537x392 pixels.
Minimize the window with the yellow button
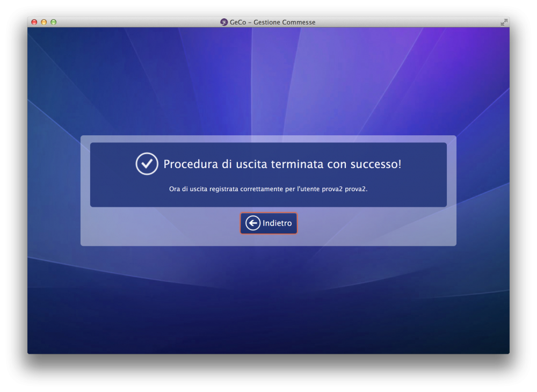(x=44, y=22)
